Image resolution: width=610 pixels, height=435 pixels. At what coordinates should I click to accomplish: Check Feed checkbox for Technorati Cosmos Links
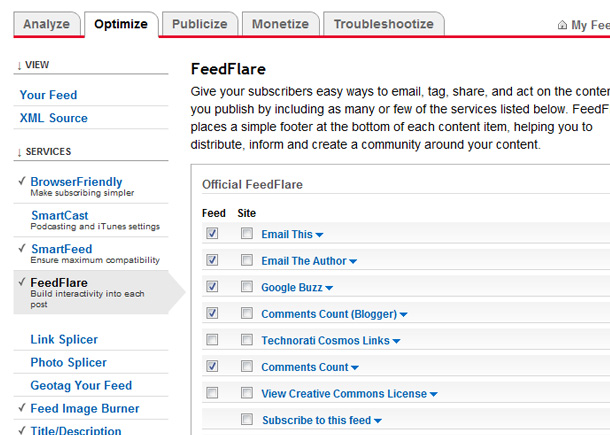click(212, 340)
